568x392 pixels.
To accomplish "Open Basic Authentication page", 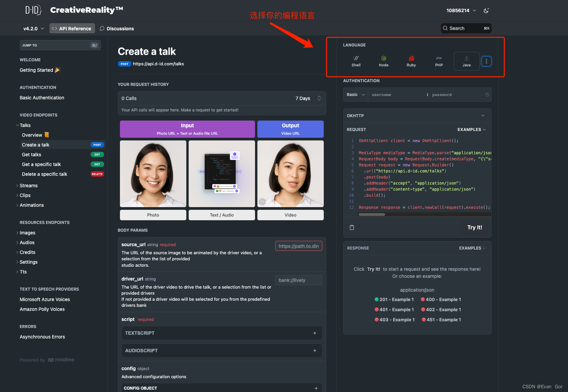I will 42,98.
